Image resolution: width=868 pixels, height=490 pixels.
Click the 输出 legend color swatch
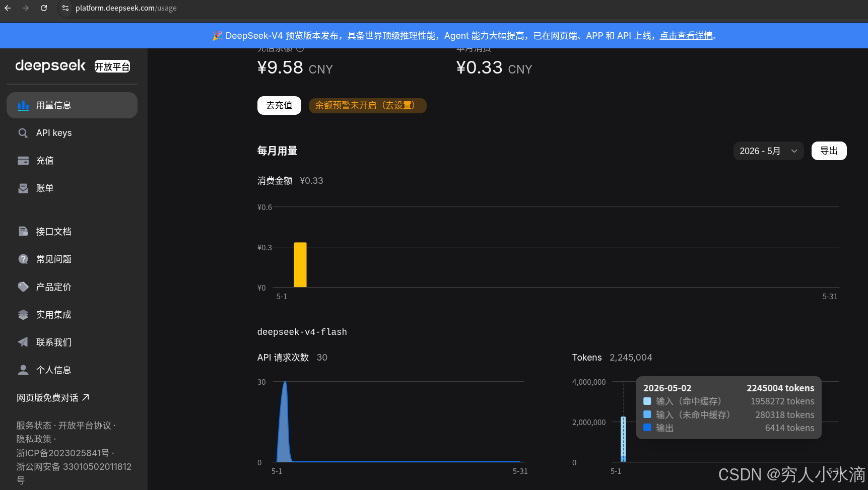(647, 428)
